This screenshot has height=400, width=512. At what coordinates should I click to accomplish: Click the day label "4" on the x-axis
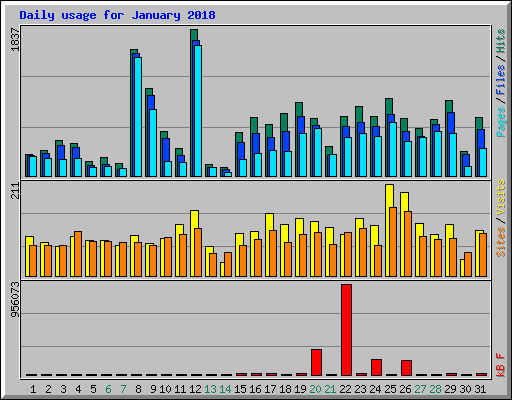point(78,389)
